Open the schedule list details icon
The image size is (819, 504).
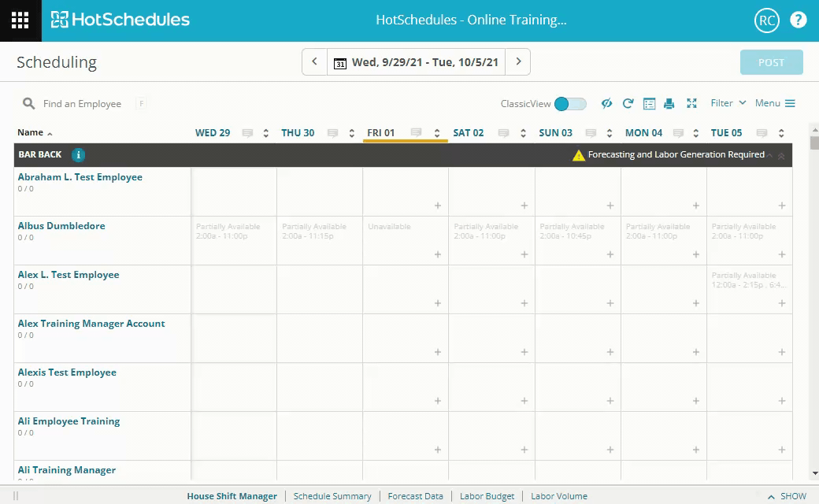click(649, 104)
